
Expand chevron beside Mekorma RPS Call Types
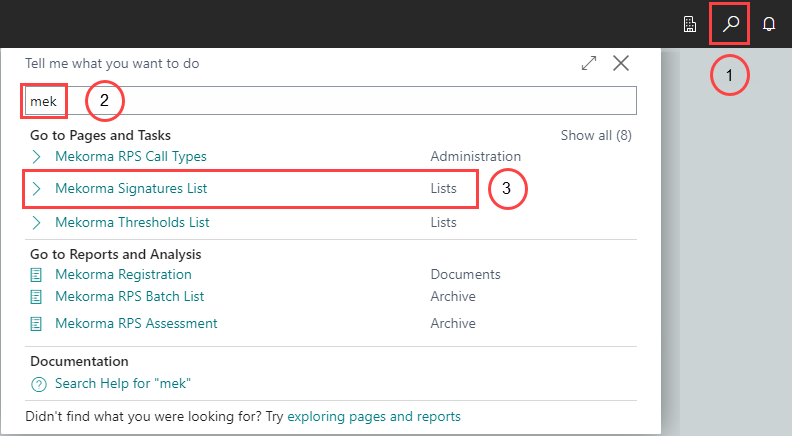click(37, 157)
